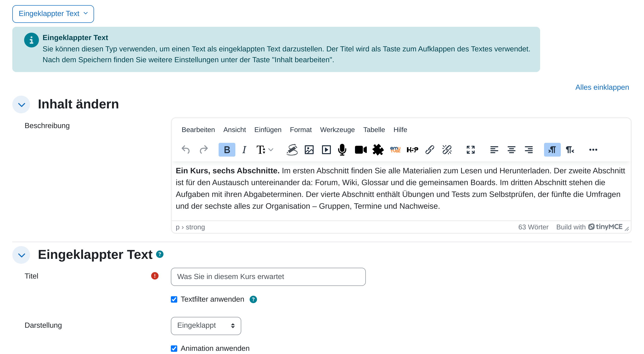This screenshot has width=644, height=354.
Task: Click into the Titel input field
Action: click(268, 277)
